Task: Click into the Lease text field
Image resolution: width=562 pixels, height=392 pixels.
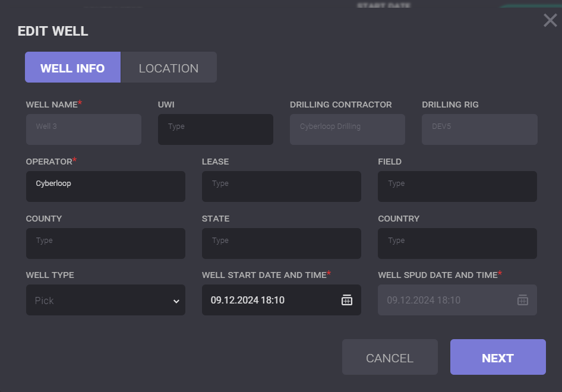Action: (x=281, y=186)
